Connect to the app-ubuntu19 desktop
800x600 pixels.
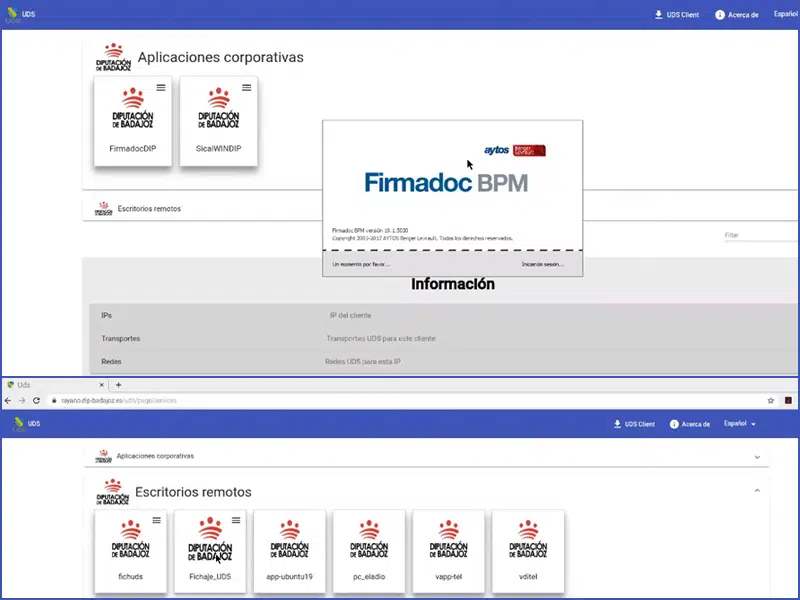click(x=290, y=550)
